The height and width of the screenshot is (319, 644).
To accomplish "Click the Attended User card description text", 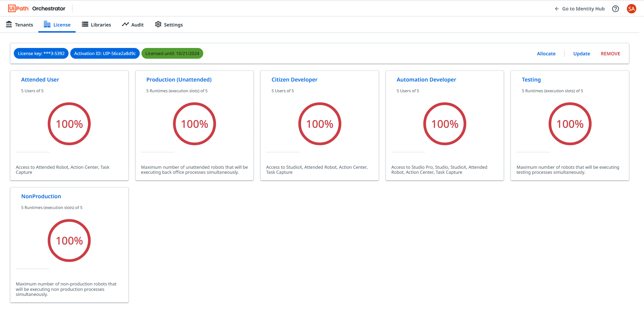I will tap(62, 170).
